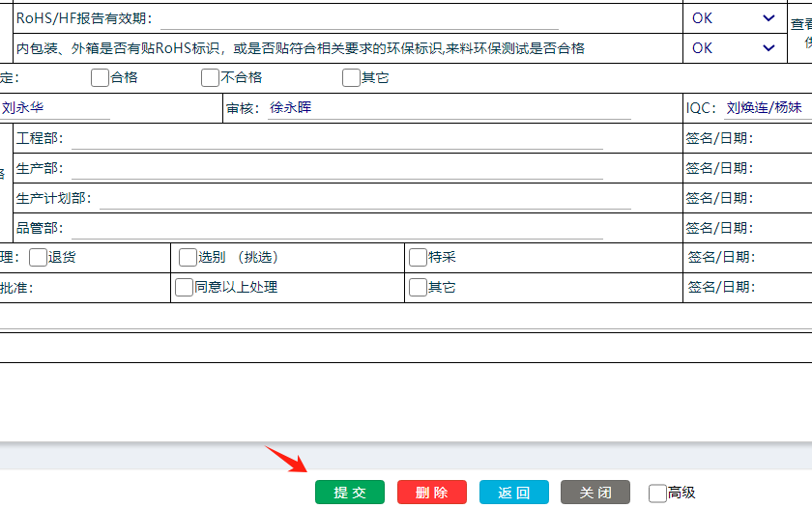Click into the 生产计划部 field
The height and width of the screenshot is (508, 812).
point(364,199)
